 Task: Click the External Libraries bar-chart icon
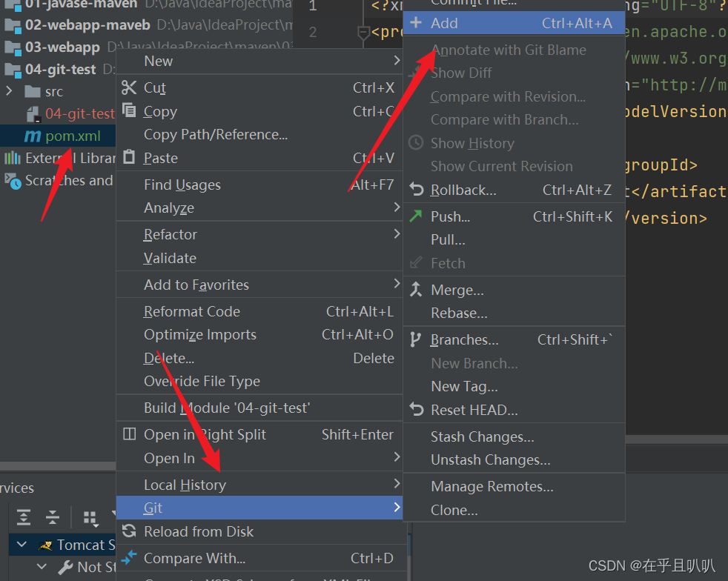click(x=13, y=158)
